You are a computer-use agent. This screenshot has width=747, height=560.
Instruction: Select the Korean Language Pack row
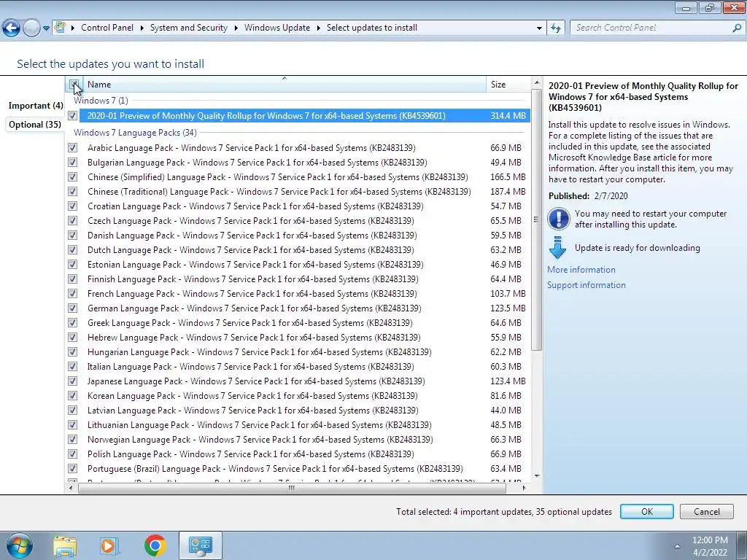tap(298, 396)
